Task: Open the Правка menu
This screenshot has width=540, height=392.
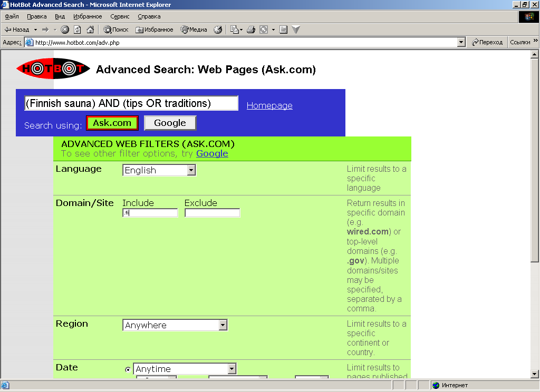Action: [x=37, y=16]
